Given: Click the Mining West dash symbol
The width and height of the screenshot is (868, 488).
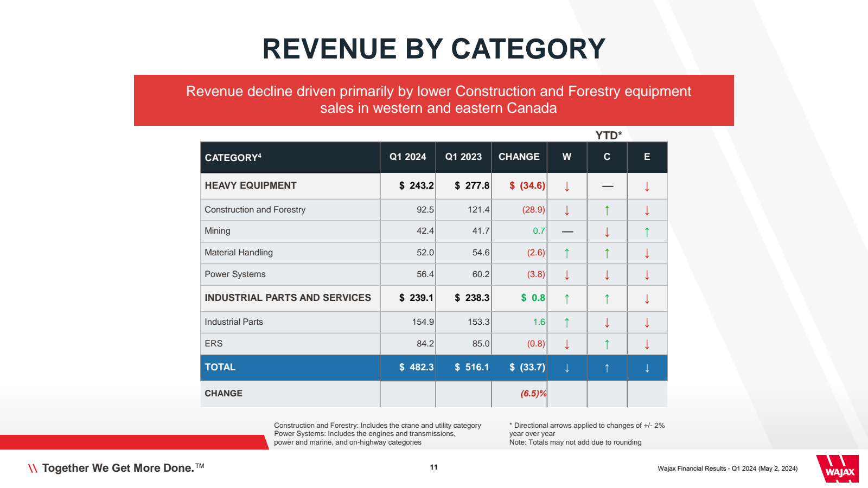Looking at the screenshot, I should 567,232.
